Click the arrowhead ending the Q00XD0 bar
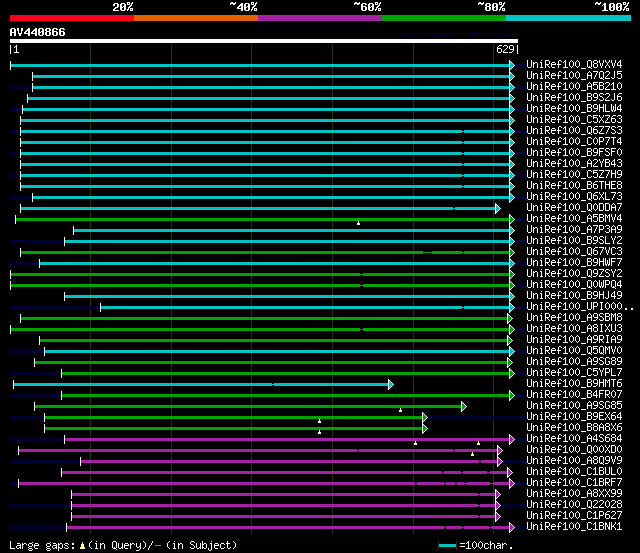Screen dimensions: 640x553 [x=499, y=450]
